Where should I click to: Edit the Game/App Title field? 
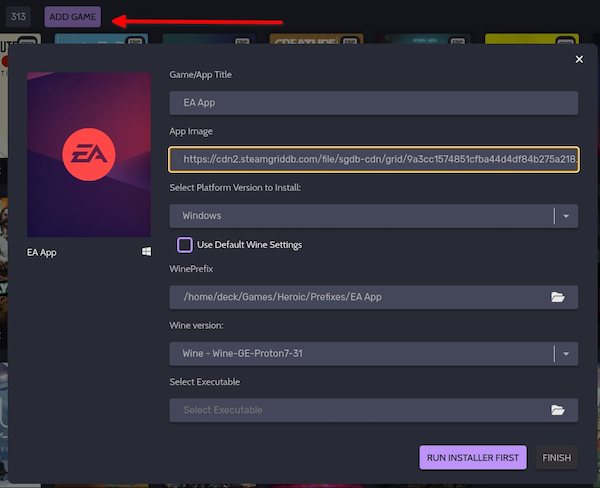[x=373, y=103]
